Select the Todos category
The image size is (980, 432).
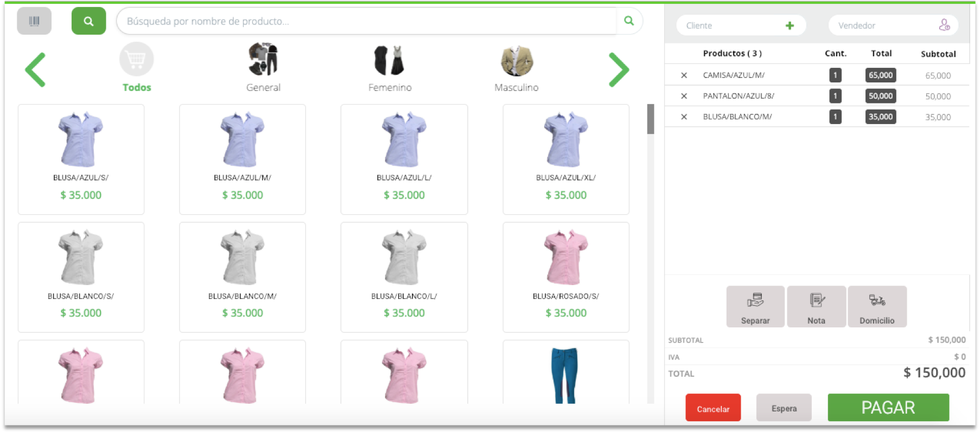(136, 68)
